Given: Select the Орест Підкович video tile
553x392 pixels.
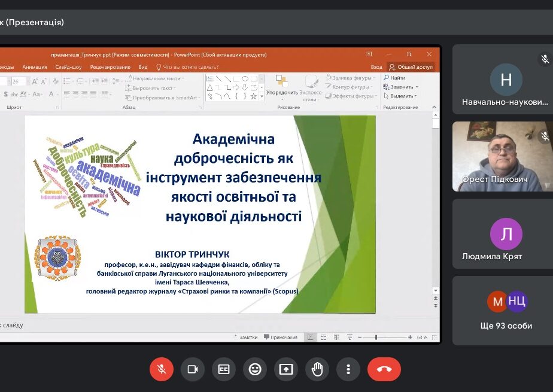Looking at the screenshot, I should [x=502, y=157].
